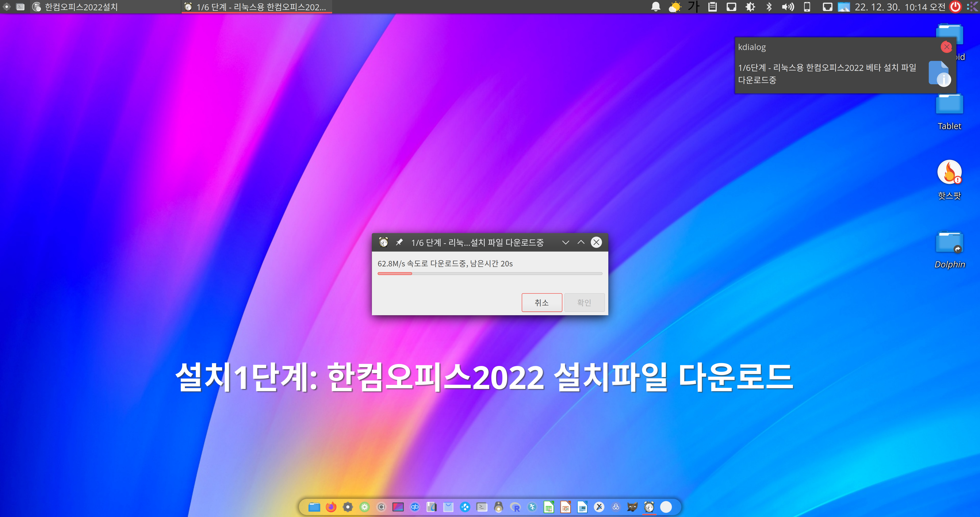The image size is (980, 517).
Task: Click the show desktop icon beside the date
Action: [x=844, y=7]
